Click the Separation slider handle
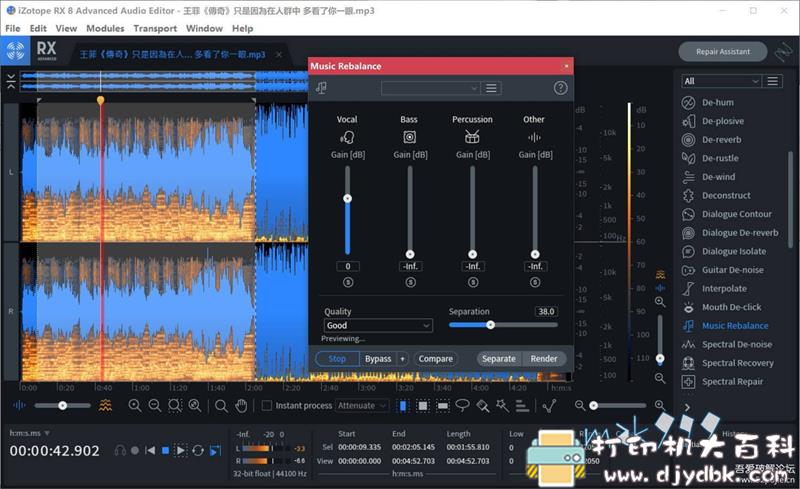This screenshot has width=800, height=489. [490, 325]
